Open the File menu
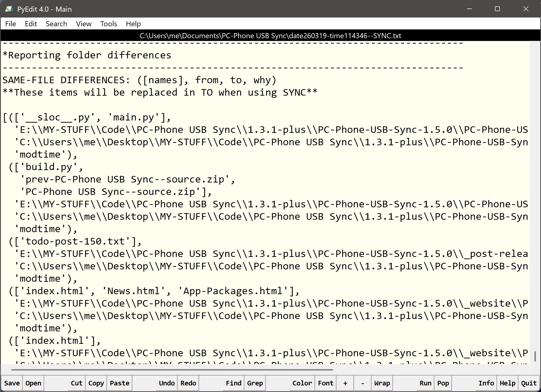 (x=10, y=24)
